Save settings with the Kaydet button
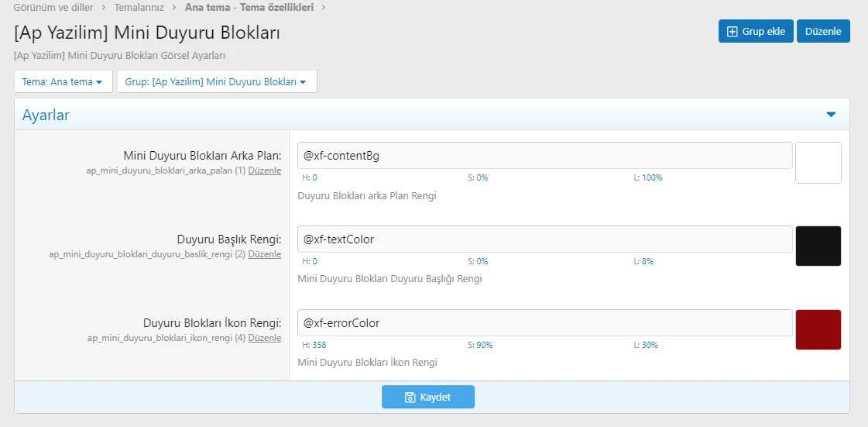Screen dimensions: 868x427 click(427, 397)
